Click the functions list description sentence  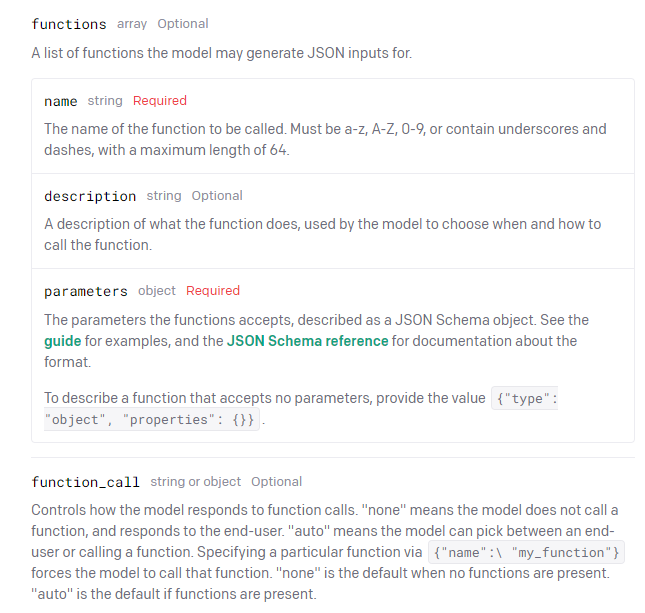pos(222,53)
